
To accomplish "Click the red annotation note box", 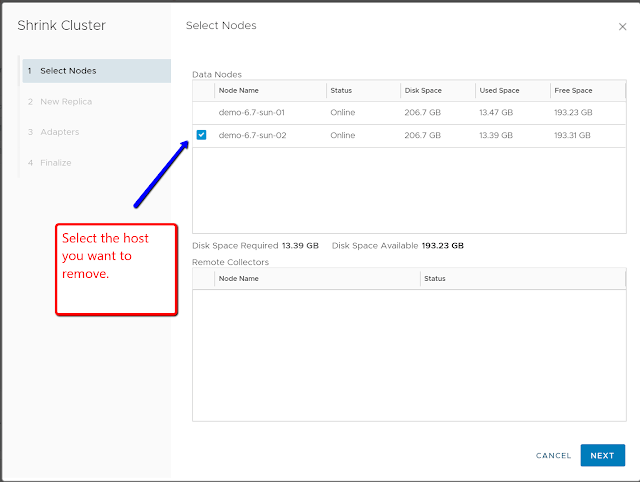I will coord(115,270).
